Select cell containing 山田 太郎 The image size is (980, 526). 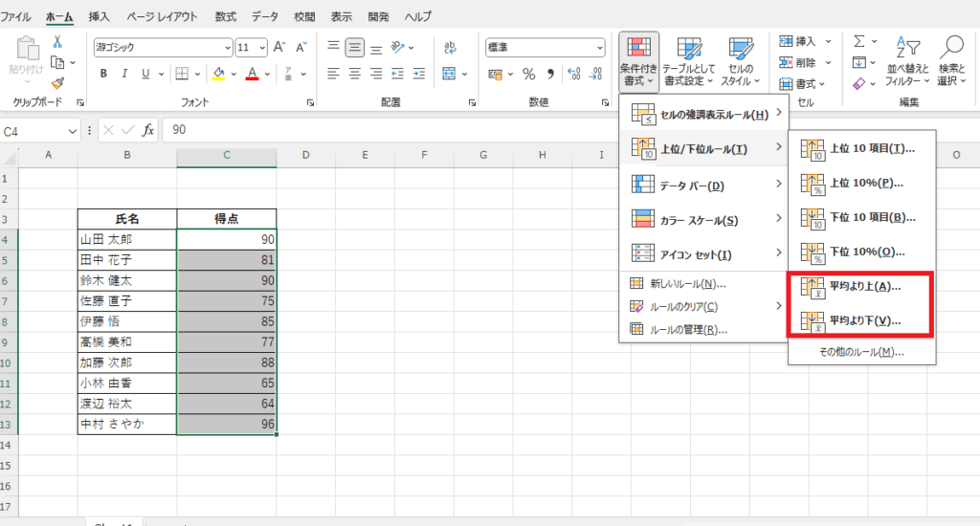[127, 239]
